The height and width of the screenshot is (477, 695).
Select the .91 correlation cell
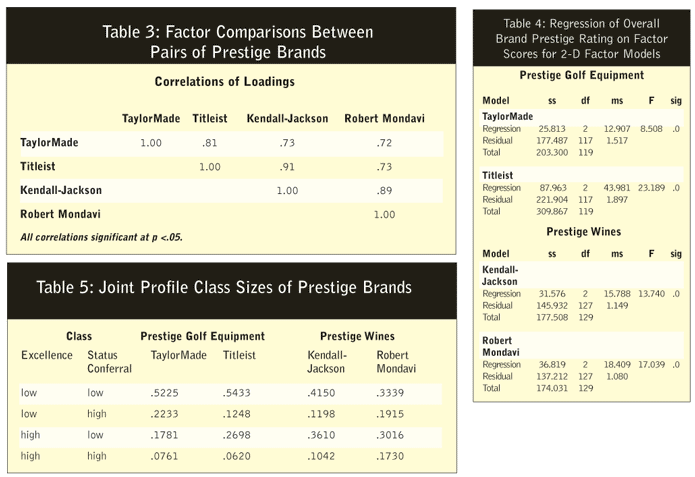(286, 166)
